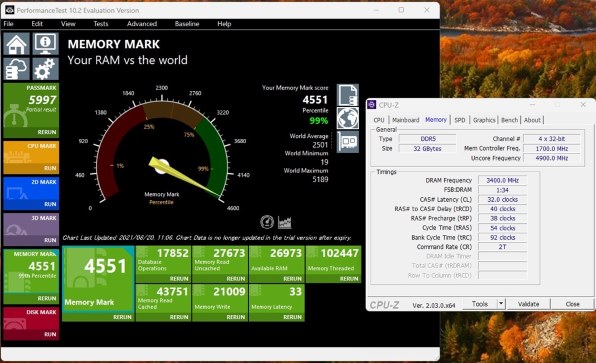
Task: Open the Baseline menu
Action: point(187,24)
